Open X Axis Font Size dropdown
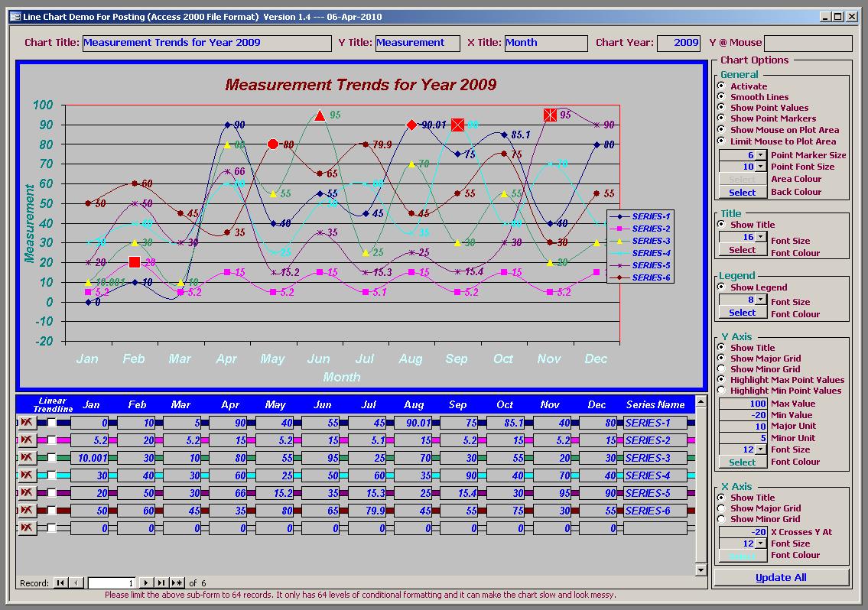This screenshot has width=868, height=610. [x=761, y=543]
